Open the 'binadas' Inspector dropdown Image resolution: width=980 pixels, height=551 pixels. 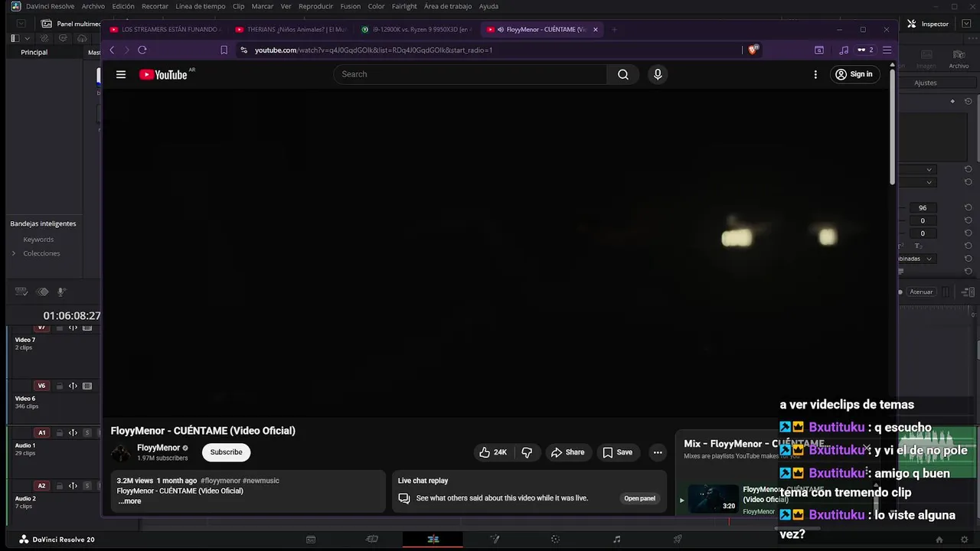click(x=916, y=259)
